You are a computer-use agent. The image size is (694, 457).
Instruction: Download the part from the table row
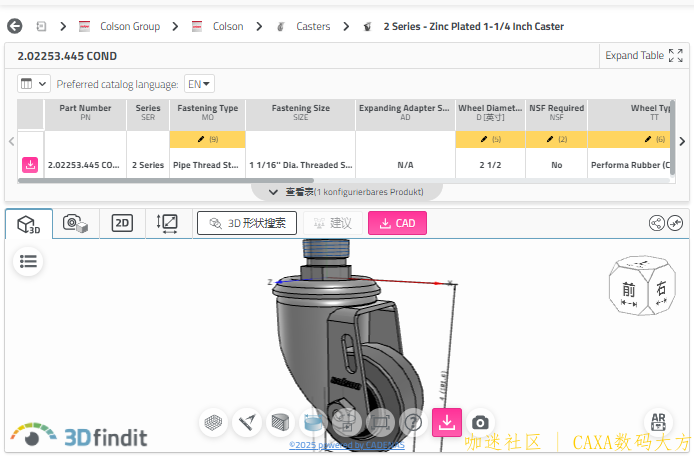pyautogui.click(x=30, y=165)
